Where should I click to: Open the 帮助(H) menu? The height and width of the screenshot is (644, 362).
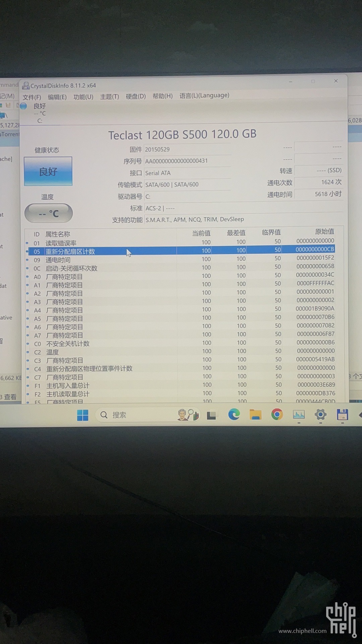163,96
